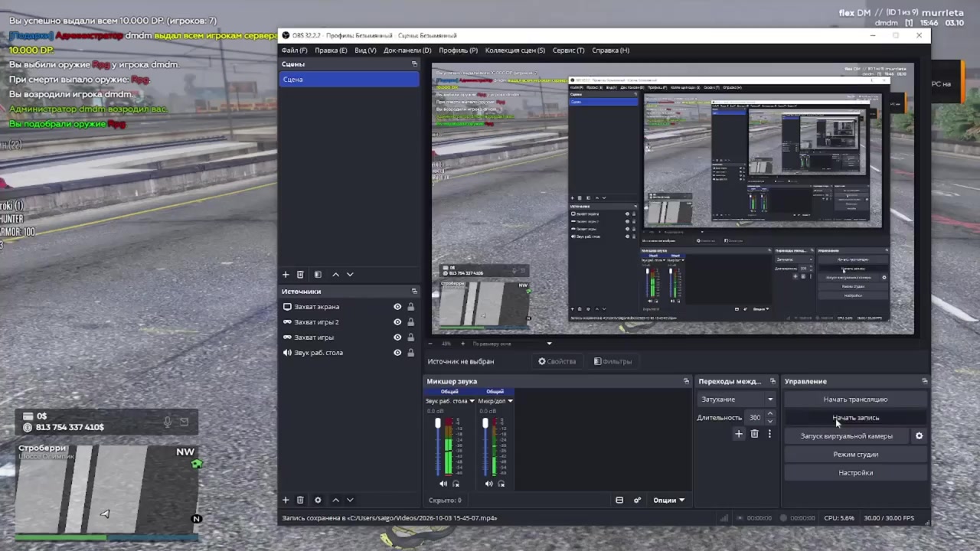Open Звук раб. стола channel dropdown arrow

pyautogui.click(x=472, y=401)
